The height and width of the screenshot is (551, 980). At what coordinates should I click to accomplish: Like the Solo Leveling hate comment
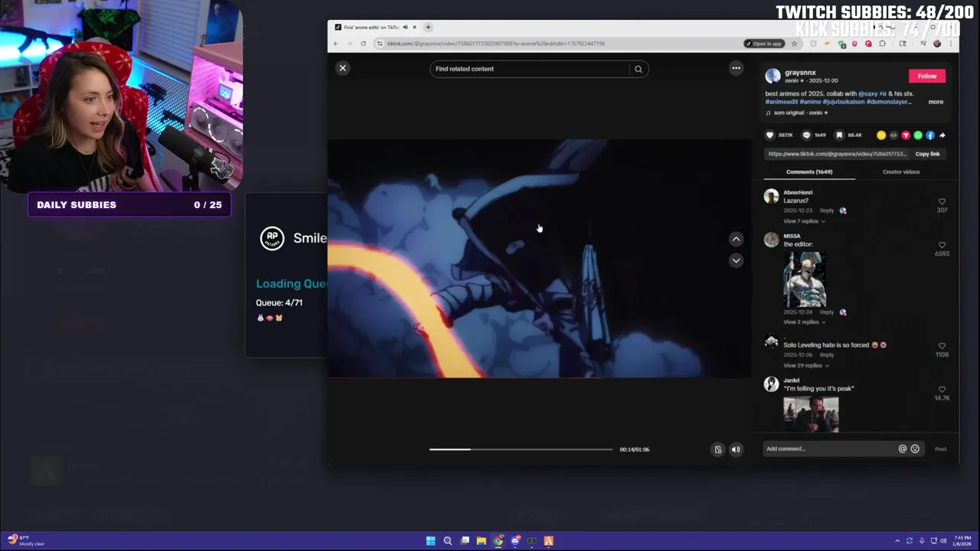(942, 346)
